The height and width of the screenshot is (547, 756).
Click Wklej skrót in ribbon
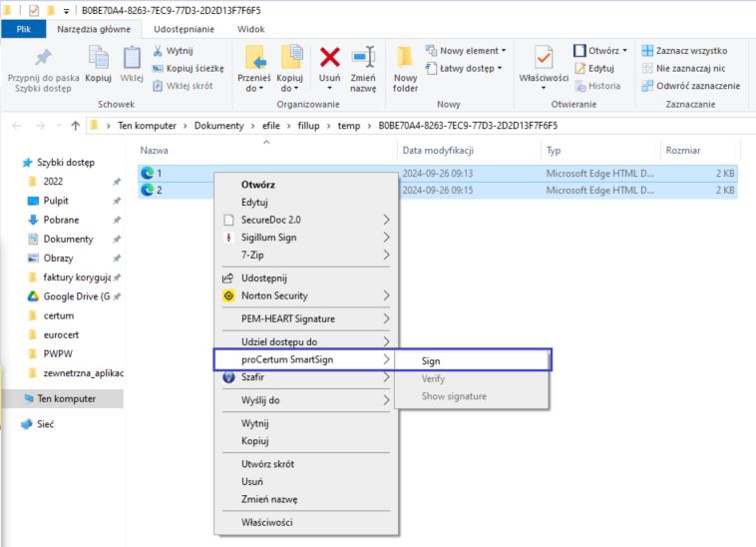point(183,86)
